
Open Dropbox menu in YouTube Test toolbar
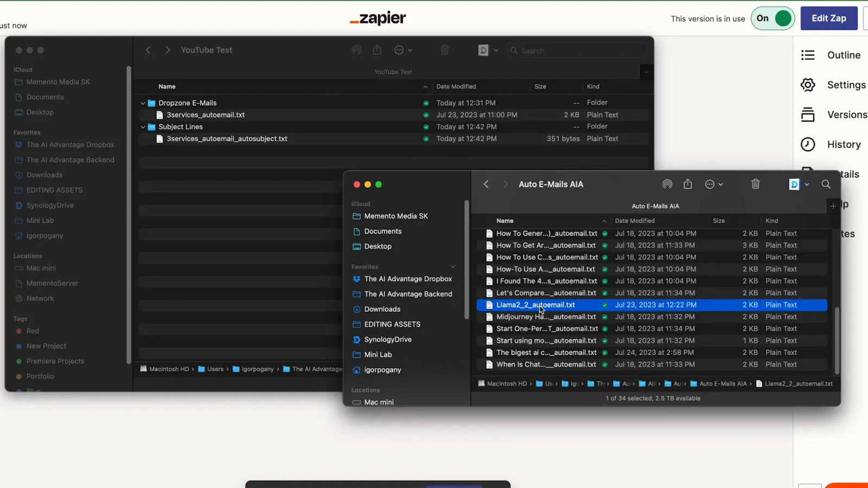[488, 50]
